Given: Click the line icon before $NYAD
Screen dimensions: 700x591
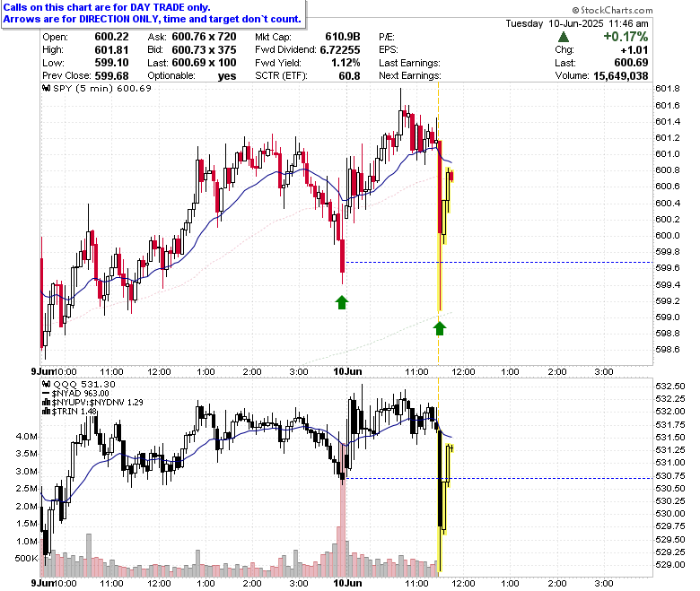Looking at the screenshot, I should pos(46,394).
